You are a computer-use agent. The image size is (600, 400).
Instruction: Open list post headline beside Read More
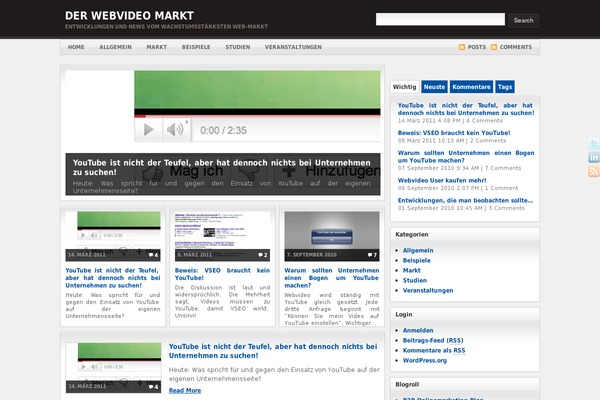(x=273, y=351)
